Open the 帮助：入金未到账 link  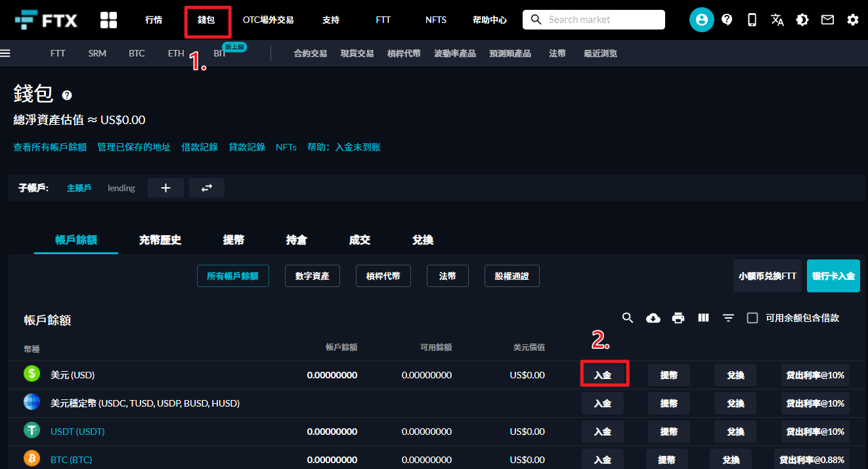(x=344, y=147)
